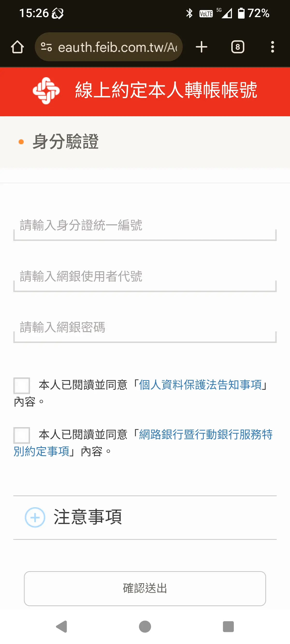Screen dimensions: 290x644
Task: Check the 個人資料保護法告知事項 agreement box
Action: [x=22, y=385]
